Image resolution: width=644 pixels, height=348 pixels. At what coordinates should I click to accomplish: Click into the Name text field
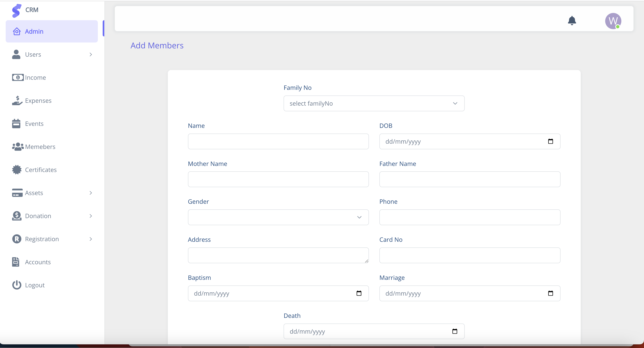[278, 141]
